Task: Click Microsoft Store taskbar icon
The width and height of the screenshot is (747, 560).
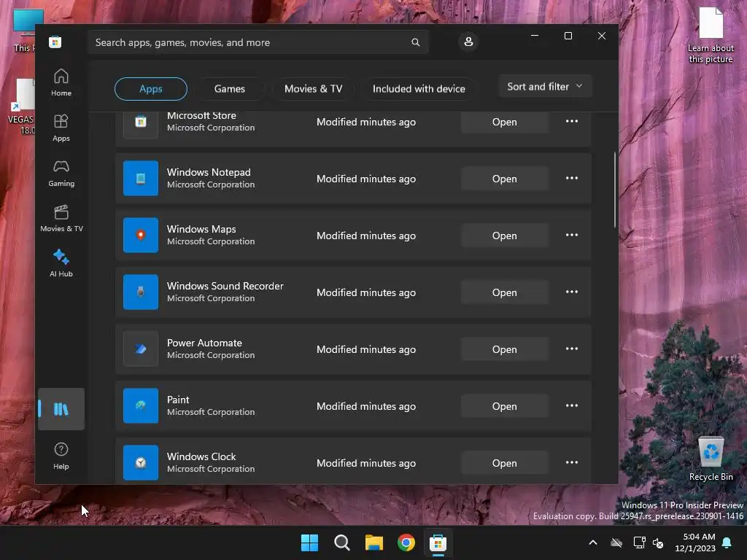Action: click(438, 542)
